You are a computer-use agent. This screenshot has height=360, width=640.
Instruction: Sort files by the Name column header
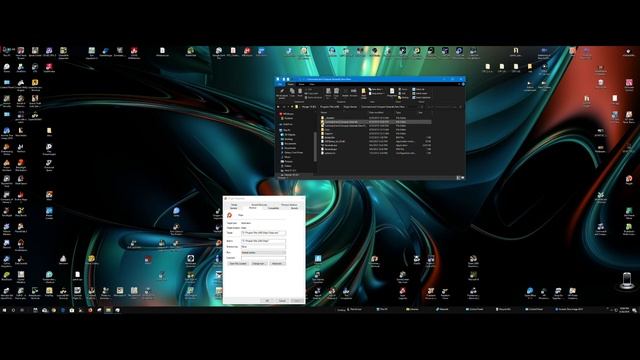[x=324, y=112]
